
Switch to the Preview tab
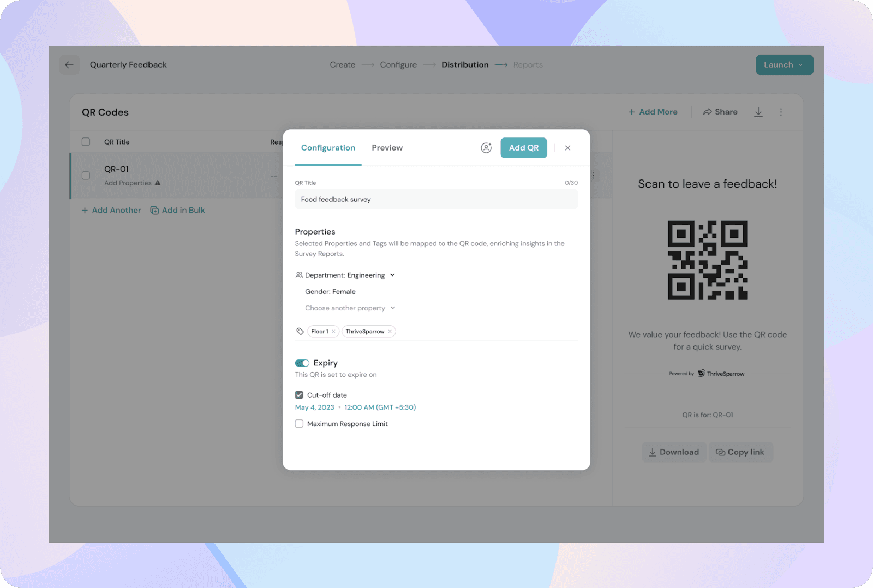click(387, 148)
